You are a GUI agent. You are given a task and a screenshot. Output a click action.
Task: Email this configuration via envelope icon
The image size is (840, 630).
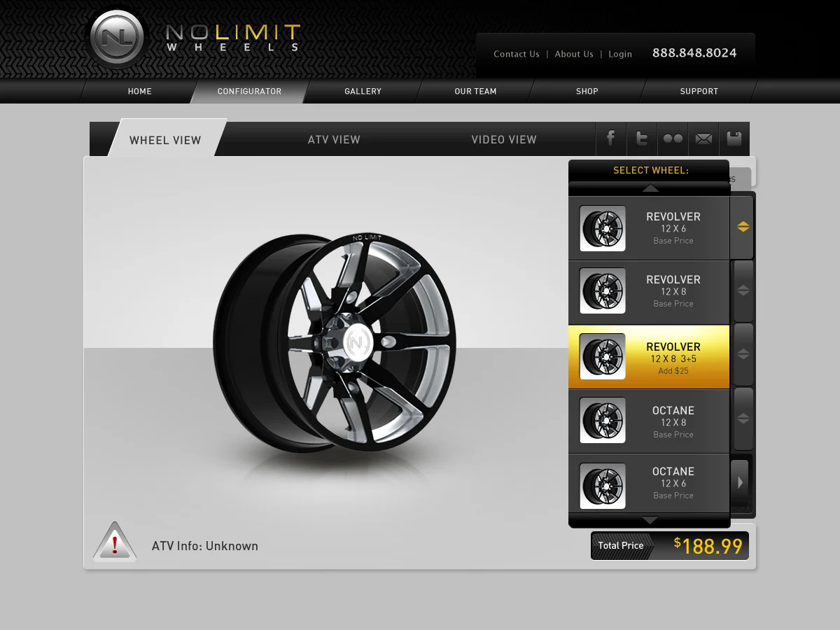(703, 139)
